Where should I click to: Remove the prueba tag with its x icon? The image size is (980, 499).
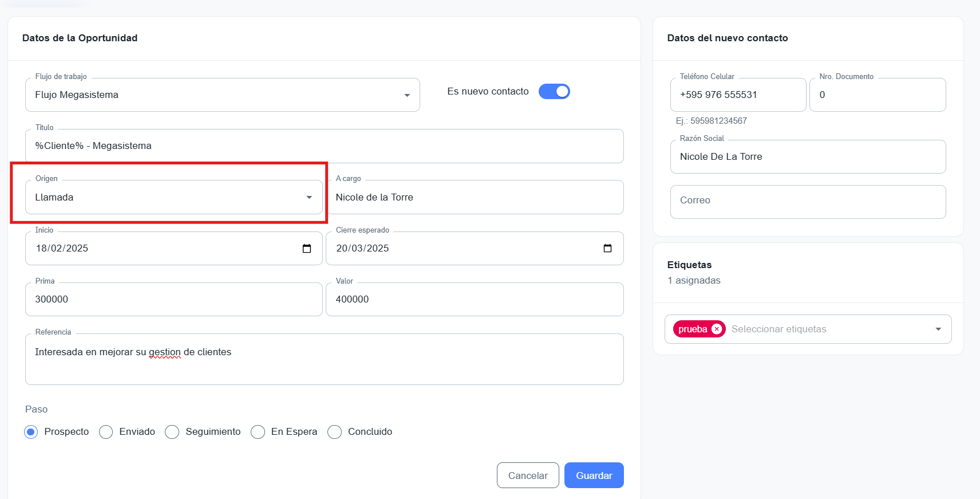717,329
